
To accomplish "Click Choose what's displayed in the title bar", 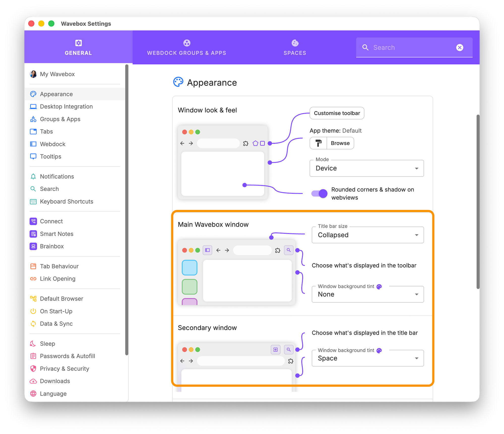I will click(x=365, y=333).
